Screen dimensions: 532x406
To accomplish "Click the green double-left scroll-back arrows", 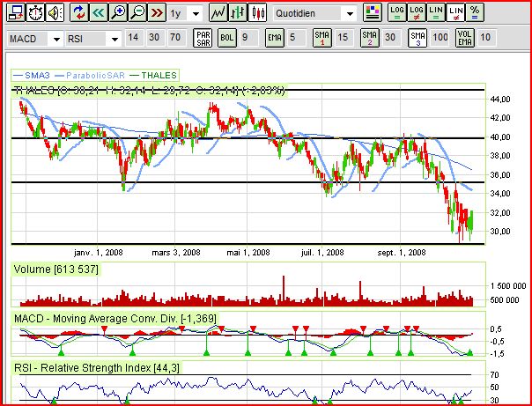I will 99,13.
